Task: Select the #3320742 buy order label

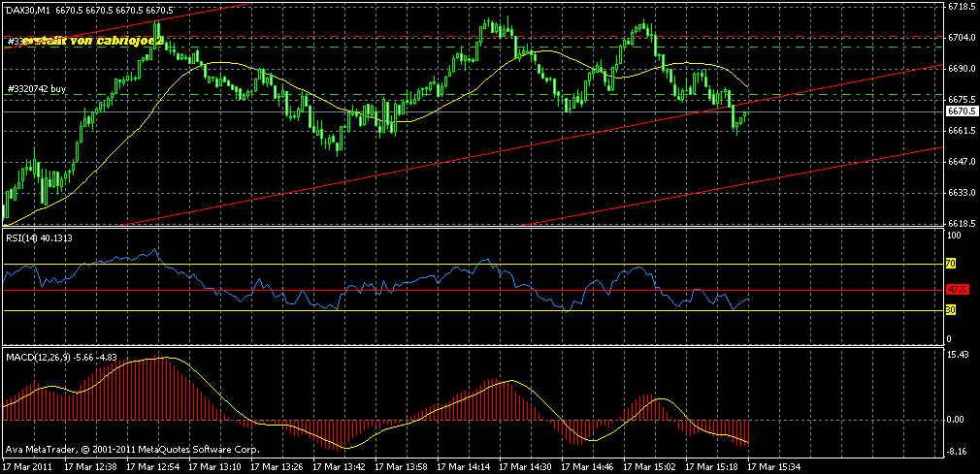Action: tap(36, 90)
